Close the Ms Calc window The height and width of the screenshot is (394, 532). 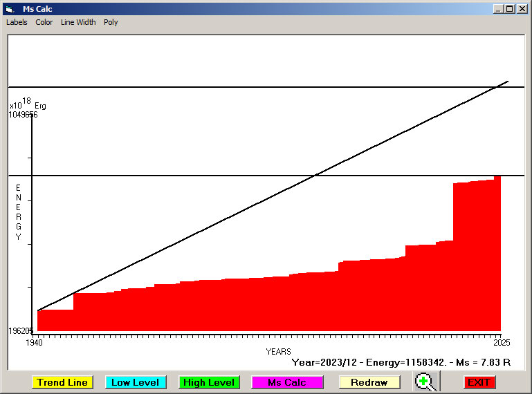tap(522, 9)
